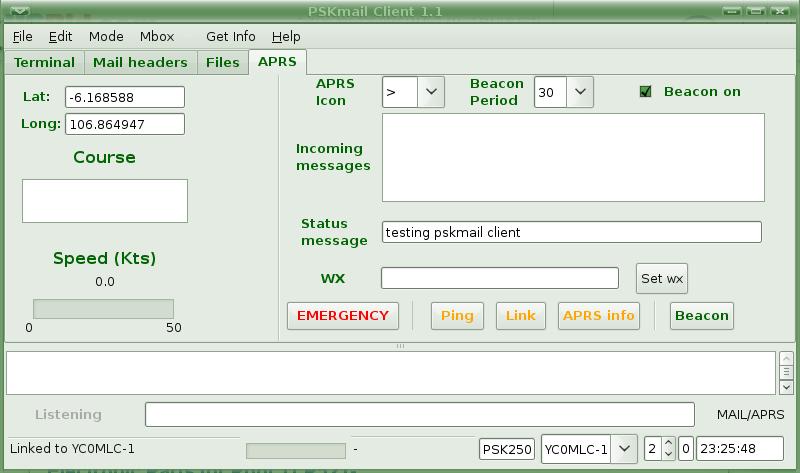The height and width of the screenshot is (473, 800).
Task: Click the message log scrollbar down arrow
Action: click(786, 387)
